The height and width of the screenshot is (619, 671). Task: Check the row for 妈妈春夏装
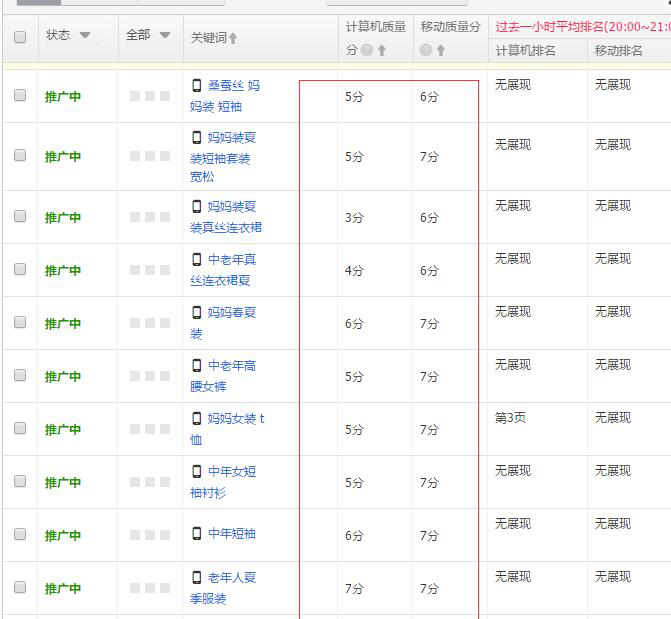(20, 322)
